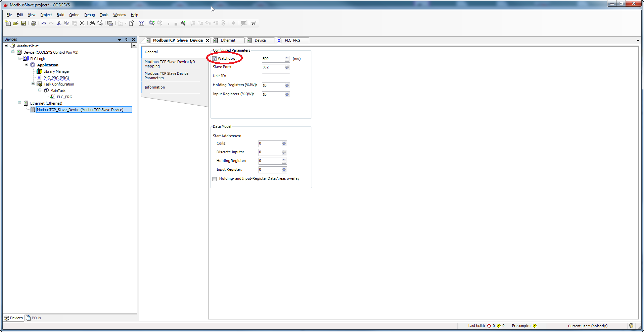The width and height of the screenshot is (644, 332).
Task: Select Library Manager in device tree
Action: pos(56,71)
